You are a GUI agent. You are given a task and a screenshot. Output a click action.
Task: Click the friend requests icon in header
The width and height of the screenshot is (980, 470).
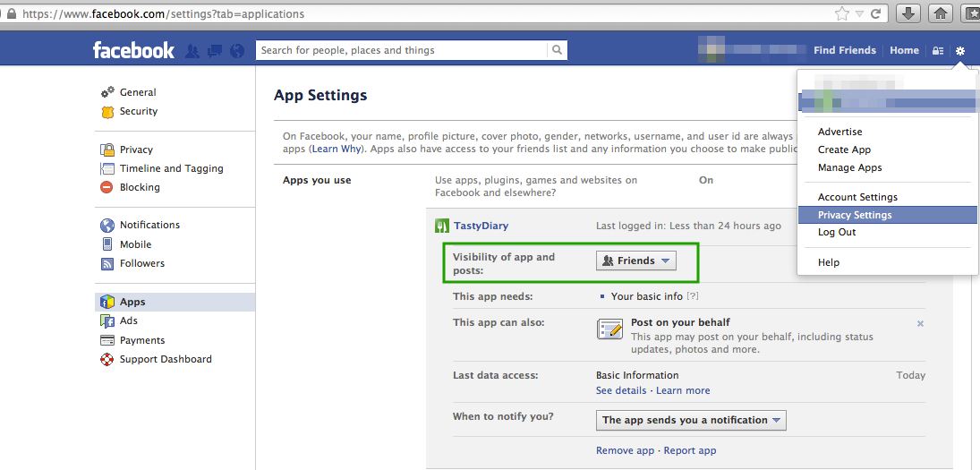pos(192,51)
